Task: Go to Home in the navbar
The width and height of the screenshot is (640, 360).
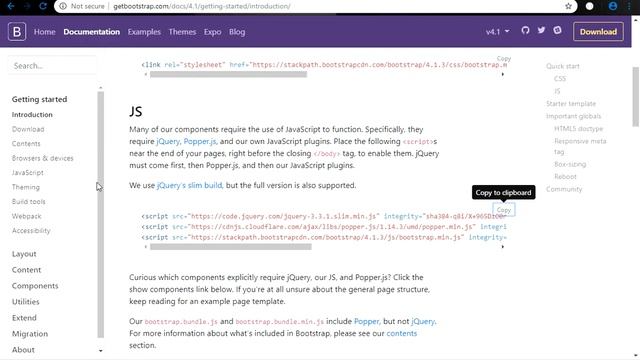Action: point(44,32)
